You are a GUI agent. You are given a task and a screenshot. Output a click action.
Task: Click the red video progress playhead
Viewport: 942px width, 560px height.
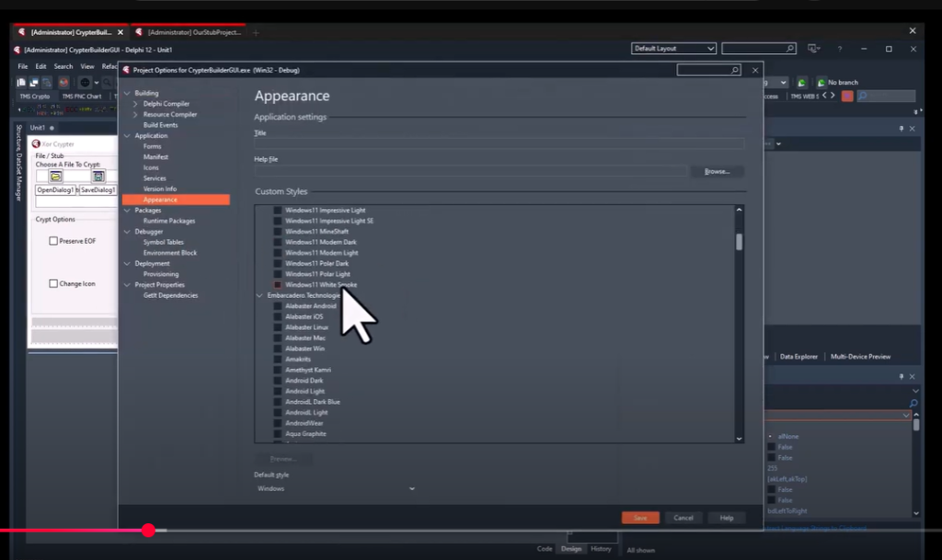point(148,530)
